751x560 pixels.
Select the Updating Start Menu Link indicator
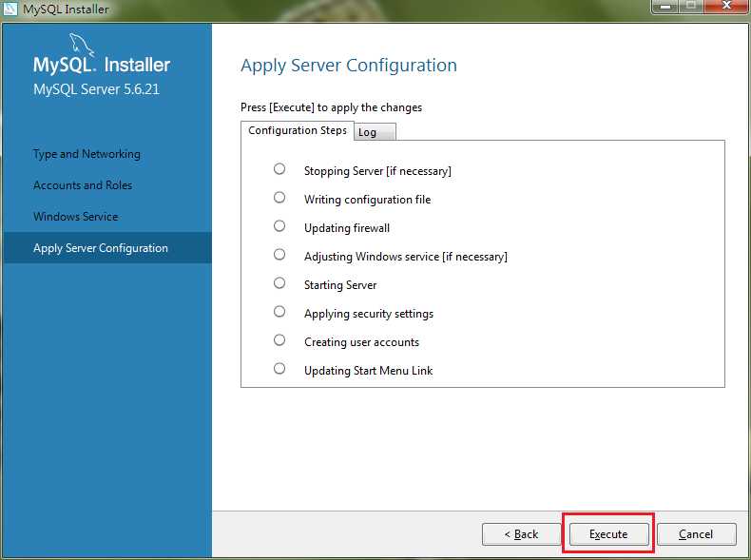point(279,368)
